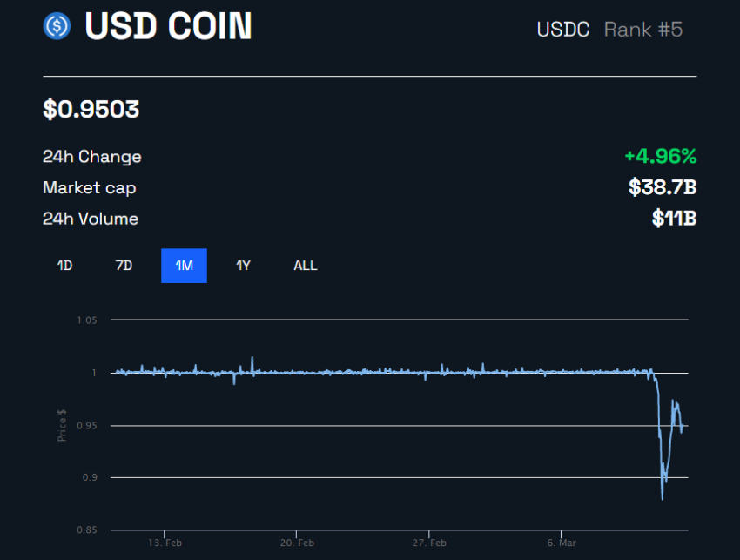Click the Price $ axis title
This screenshot has width=740, height=560.
(62, 425)
